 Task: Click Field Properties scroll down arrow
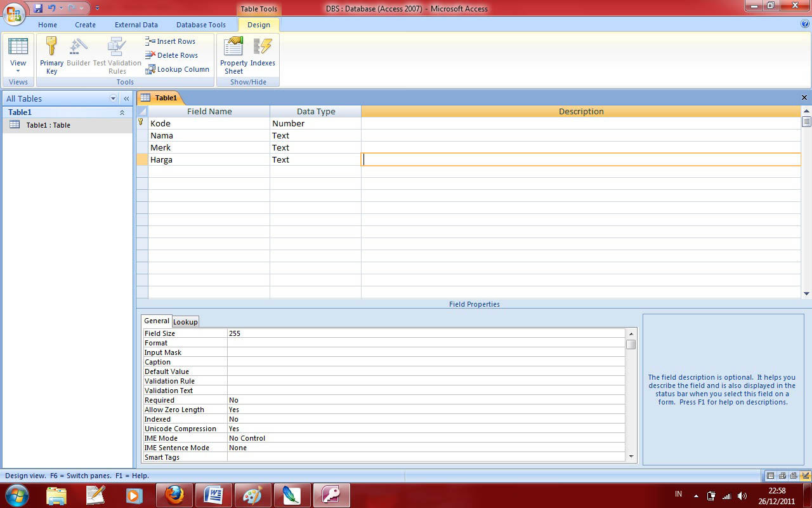631,456
